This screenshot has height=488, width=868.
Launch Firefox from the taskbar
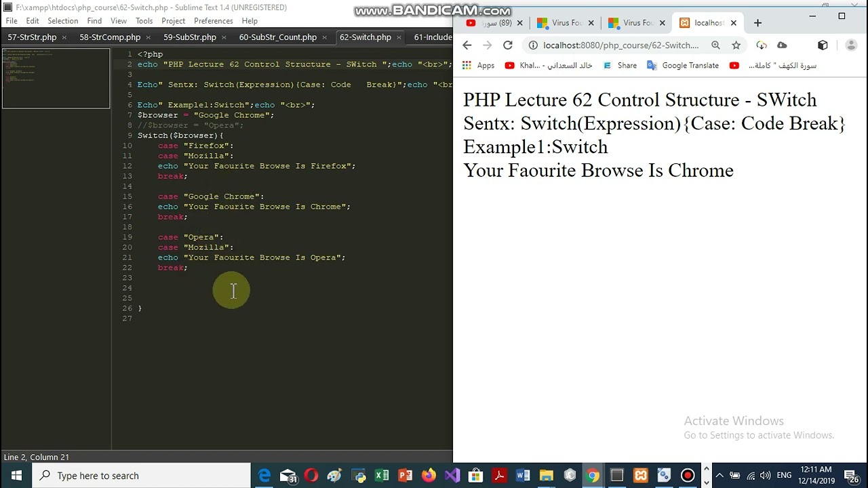(x=429, y=476)
